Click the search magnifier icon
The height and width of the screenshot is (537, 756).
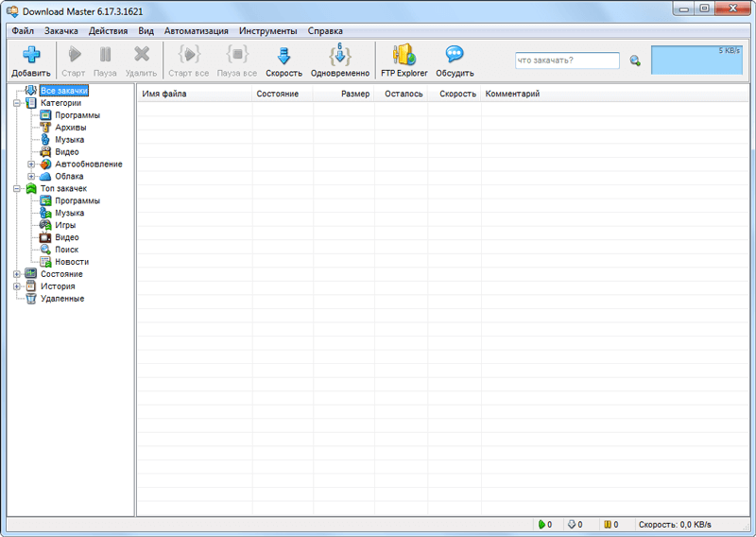point(635,61)
